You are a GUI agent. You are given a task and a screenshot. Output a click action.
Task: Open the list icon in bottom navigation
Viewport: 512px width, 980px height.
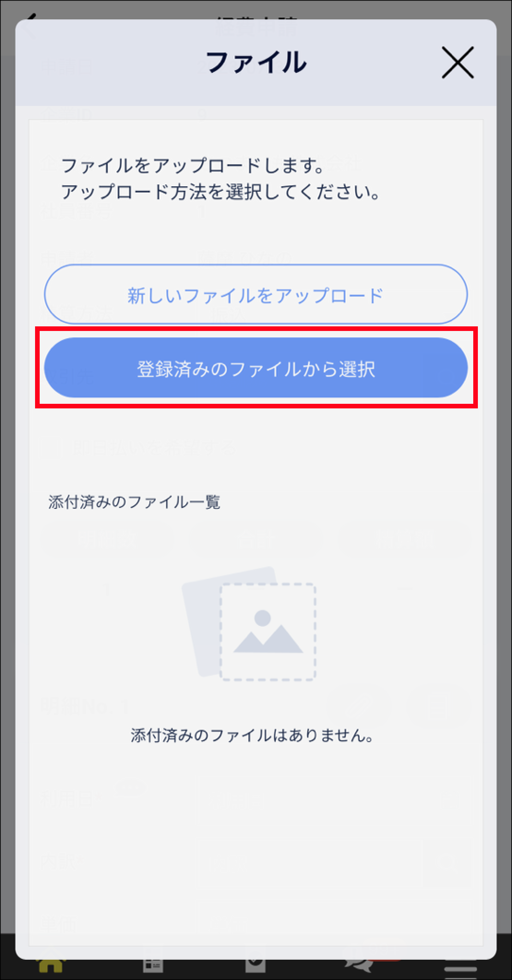[153, 970]
